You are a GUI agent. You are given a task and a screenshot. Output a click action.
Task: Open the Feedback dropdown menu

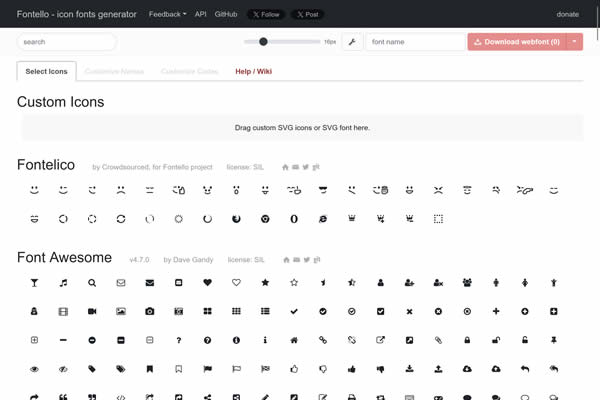[168, 14]
